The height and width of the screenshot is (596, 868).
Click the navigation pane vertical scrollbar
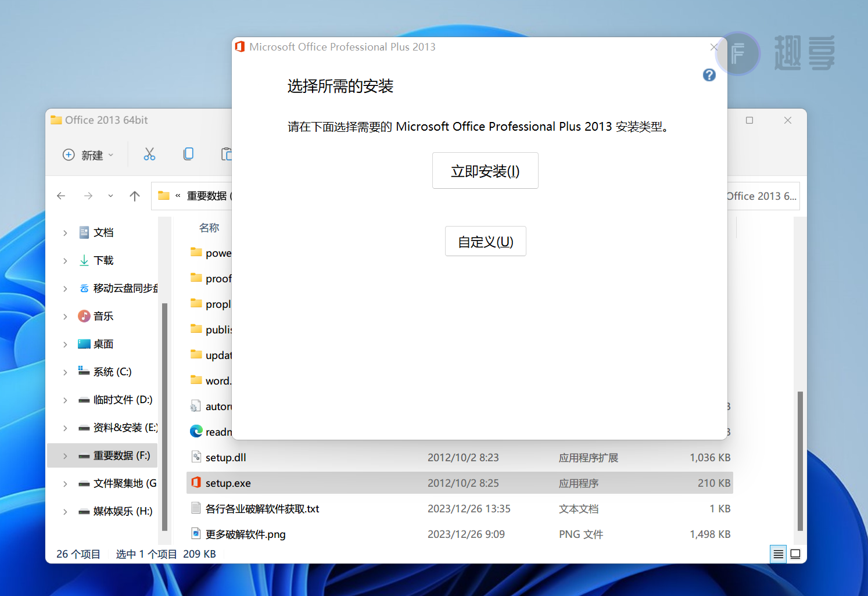click(164, 417)
